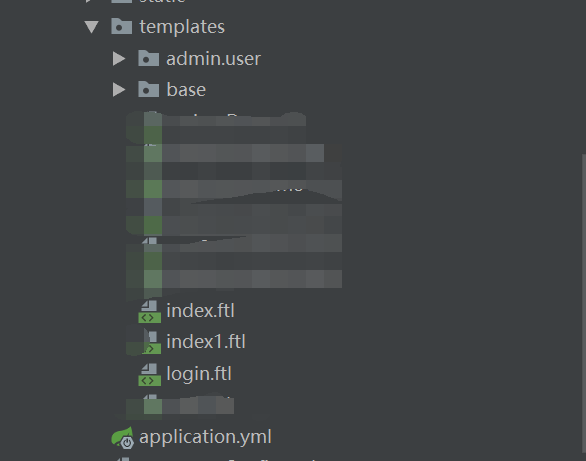
Task: Expand the base folder arrow
Action: click(119, 90)
